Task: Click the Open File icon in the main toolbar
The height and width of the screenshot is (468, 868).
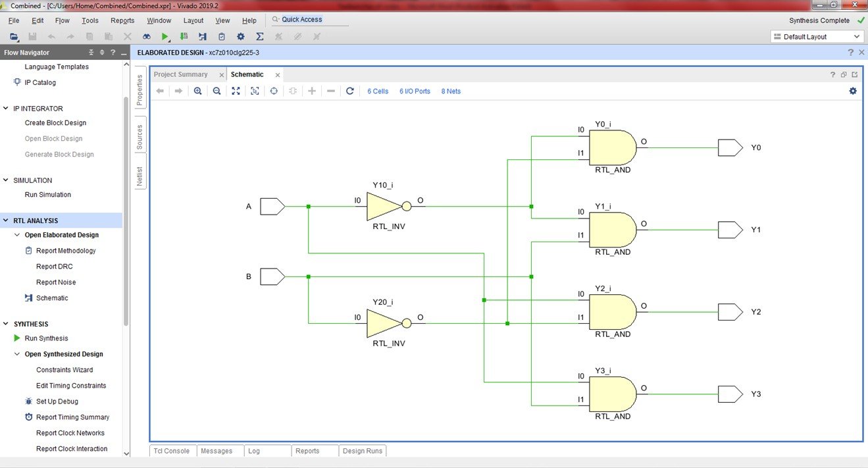Action: [13, 36]
